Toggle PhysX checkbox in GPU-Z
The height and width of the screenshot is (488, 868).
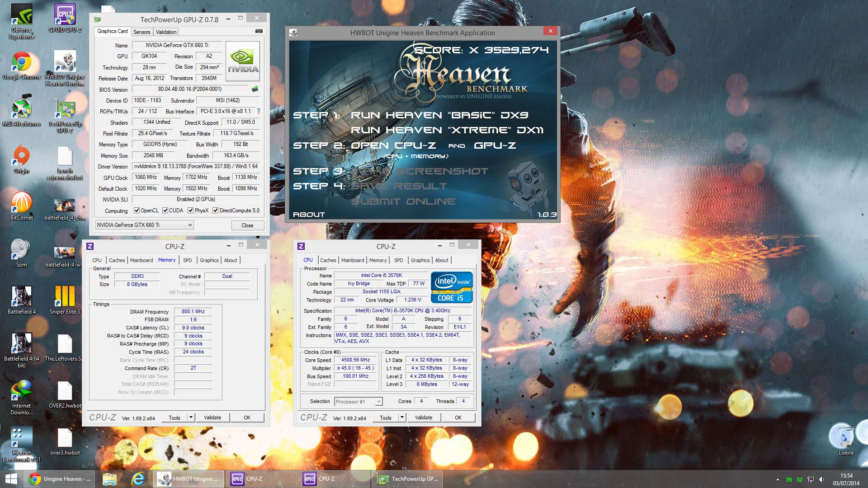click(191, 211)
